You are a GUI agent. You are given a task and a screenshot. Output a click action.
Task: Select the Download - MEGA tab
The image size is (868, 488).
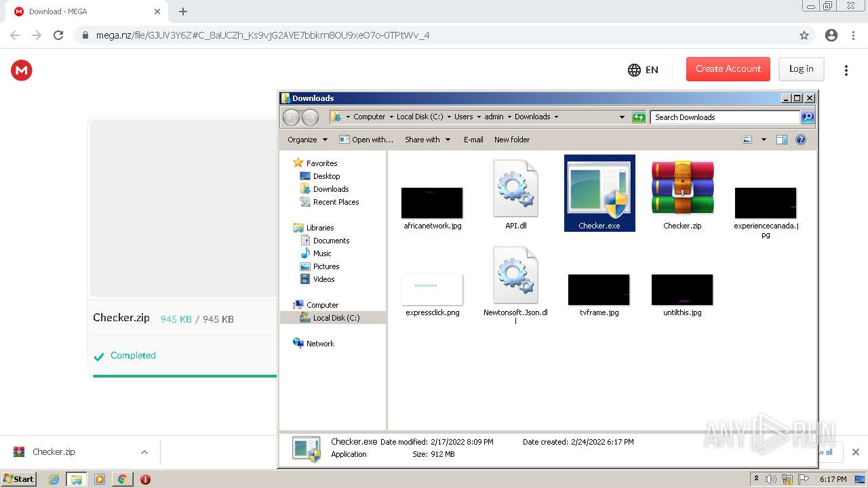coord(87,12)
